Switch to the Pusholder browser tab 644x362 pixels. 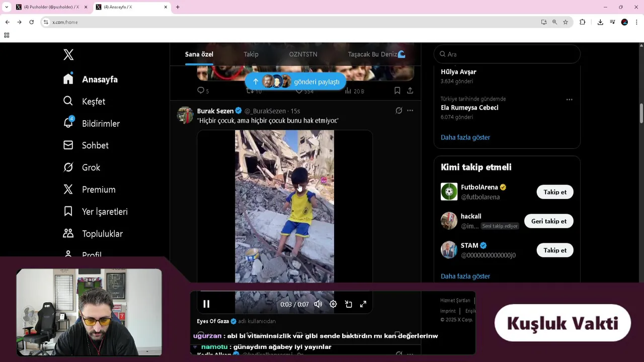50,7
